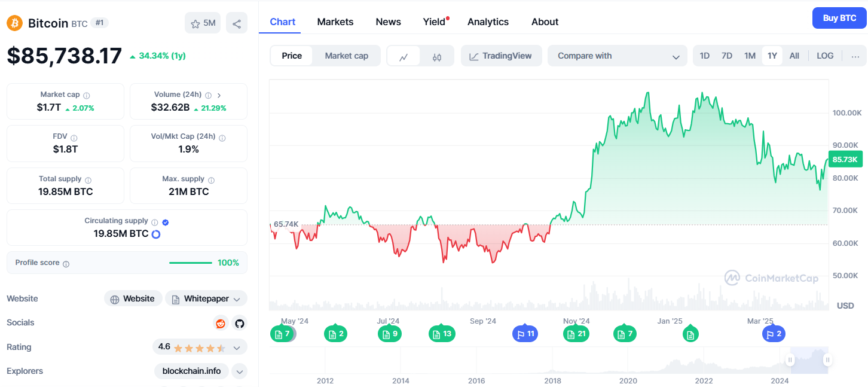Expand the Explorers list chevron
Viewport: 868px width, 387px height.
click(x=239, y=371)
